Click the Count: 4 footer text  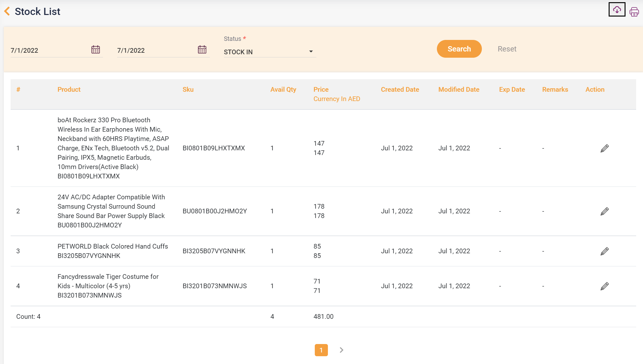point(28,317)
